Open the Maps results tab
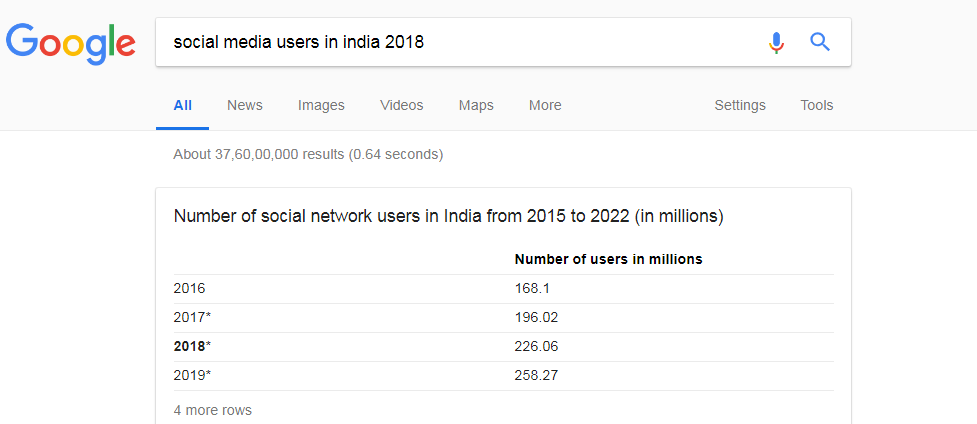 point(476,105)
